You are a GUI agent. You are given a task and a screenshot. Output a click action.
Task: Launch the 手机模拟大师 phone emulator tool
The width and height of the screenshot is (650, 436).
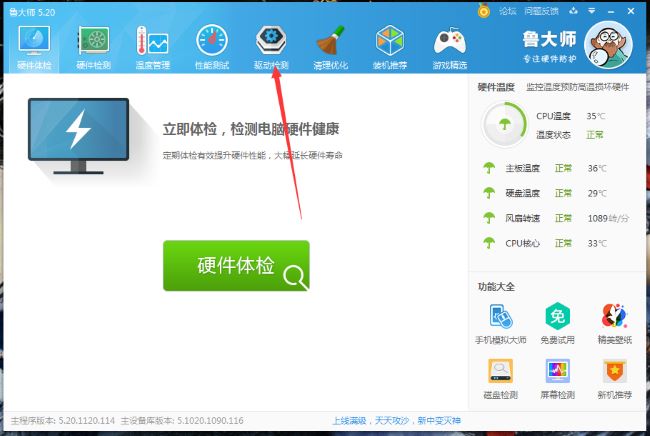[500, 324]
